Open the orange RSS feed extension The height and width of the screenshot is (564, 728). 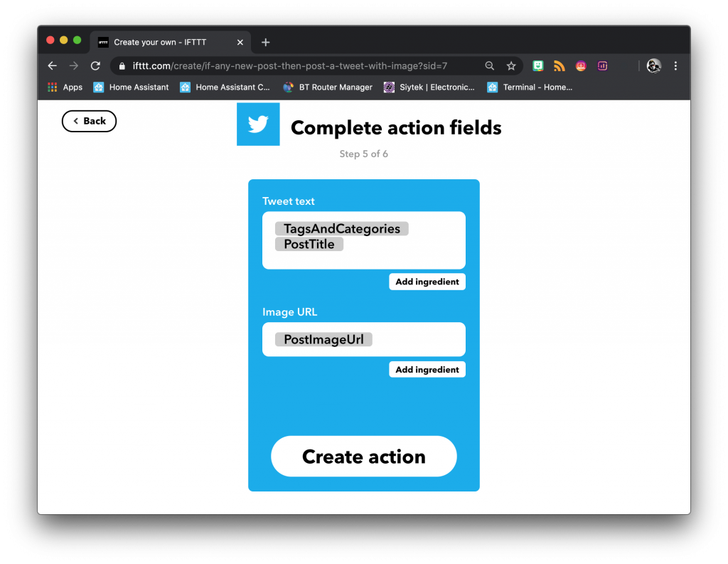tap(559, 66)
